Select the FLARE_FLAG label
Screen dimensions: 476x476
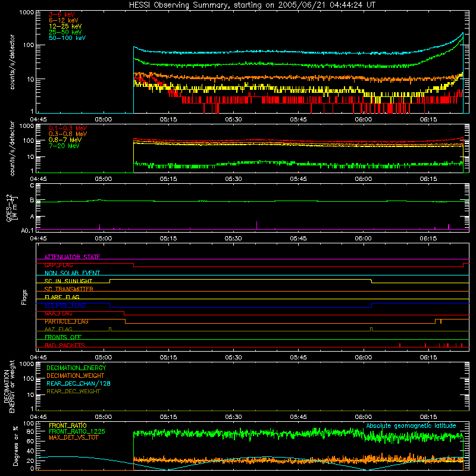(x=62, y=297)
